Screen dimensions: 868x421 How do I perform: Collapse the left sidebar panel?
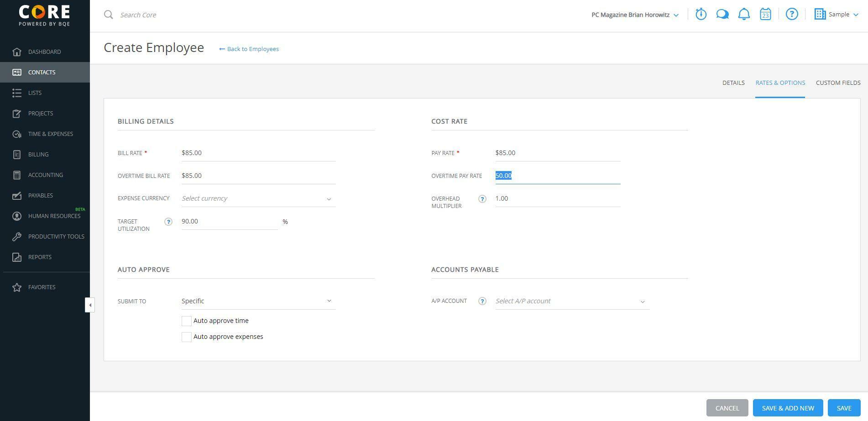click(x=90, y=305)
